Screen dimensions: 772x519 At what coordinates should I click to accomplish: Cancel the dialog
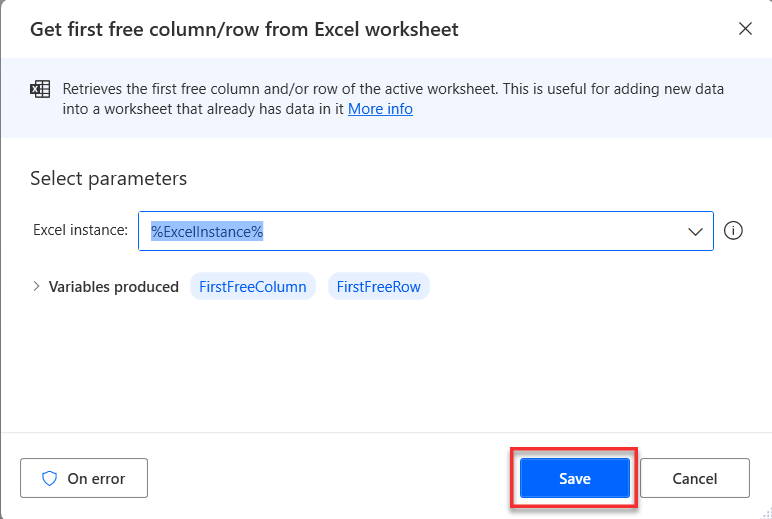click(x=695, y=478)
